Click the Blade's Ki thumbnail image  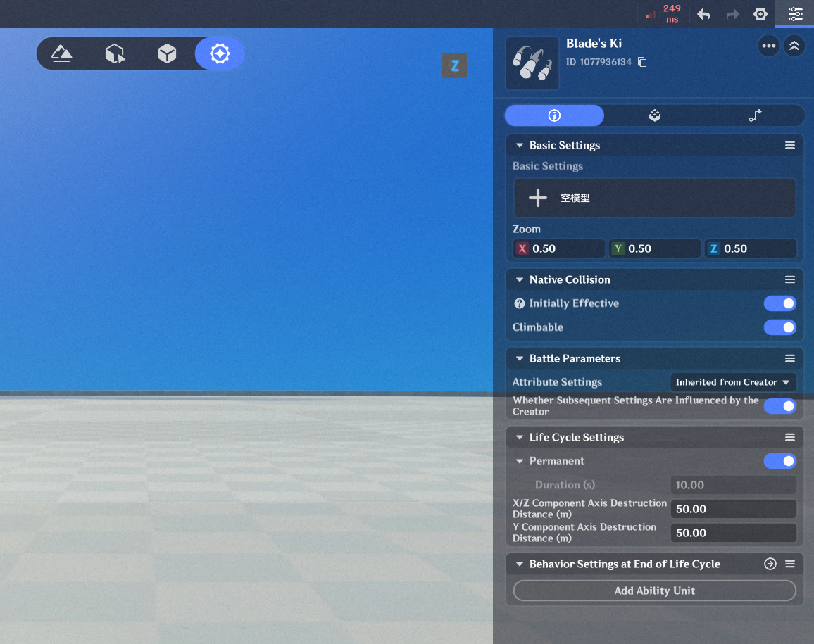[532, 63]
